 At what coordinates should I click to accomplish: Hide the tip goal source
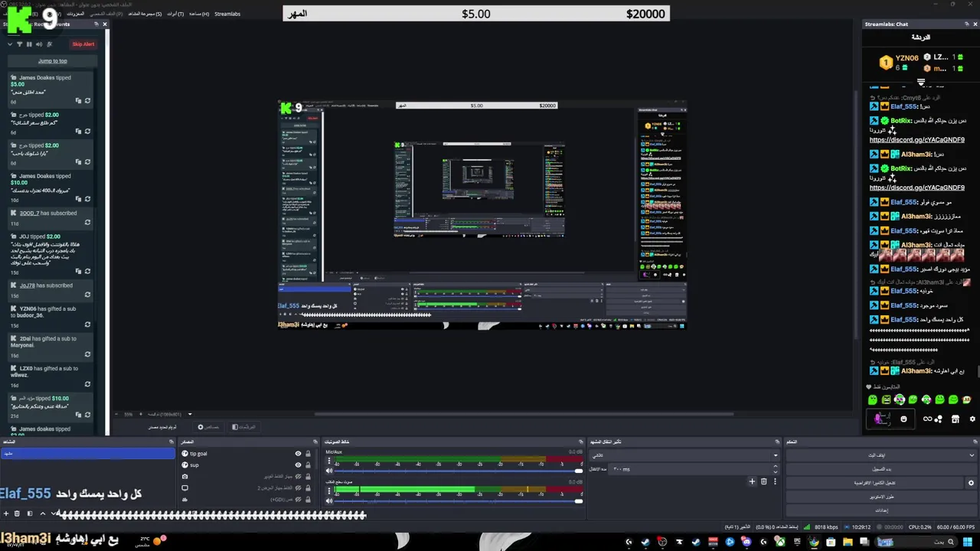(x=299, y=454)
